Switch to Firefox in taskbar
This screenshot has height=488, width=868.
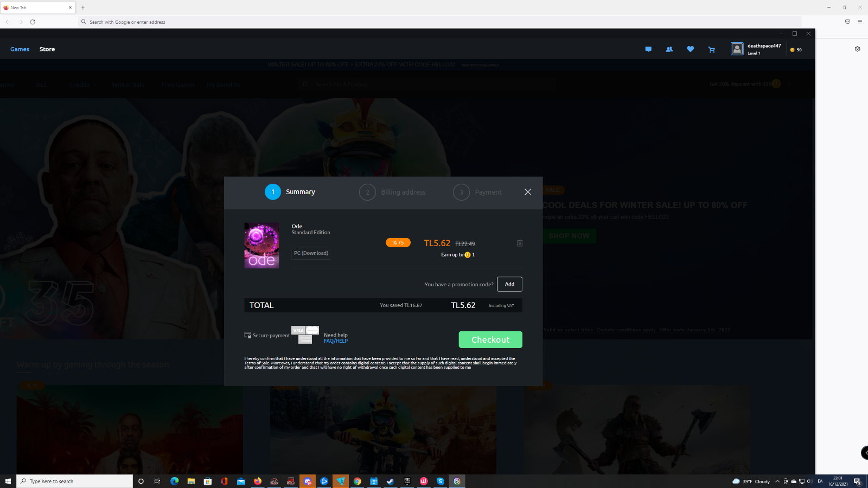[x=257, y=481]
